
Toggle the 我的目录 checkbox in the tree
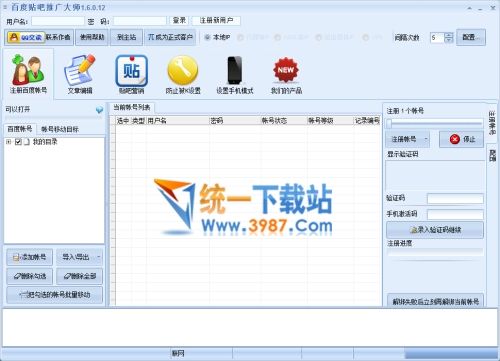18,142
